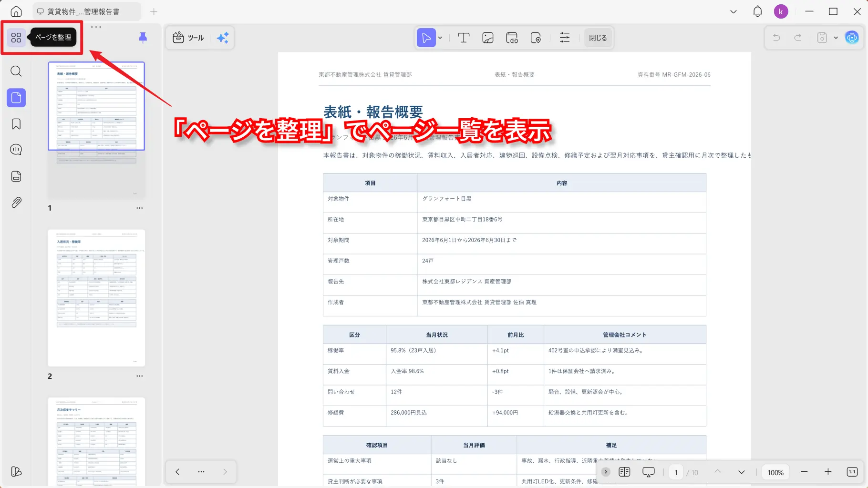868x488 pixels.
Task: Select the text edit tool
Action: [464, 38]
